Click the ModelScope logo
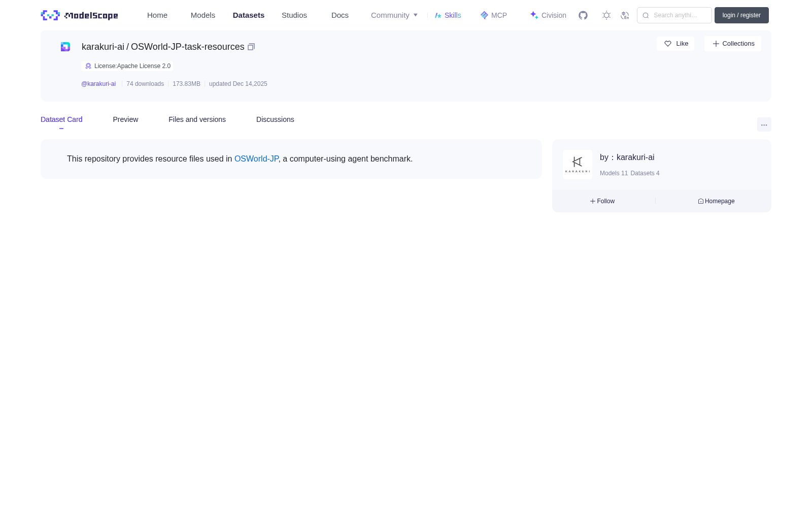Screen dimensions: 812x508 pos(79,15)
